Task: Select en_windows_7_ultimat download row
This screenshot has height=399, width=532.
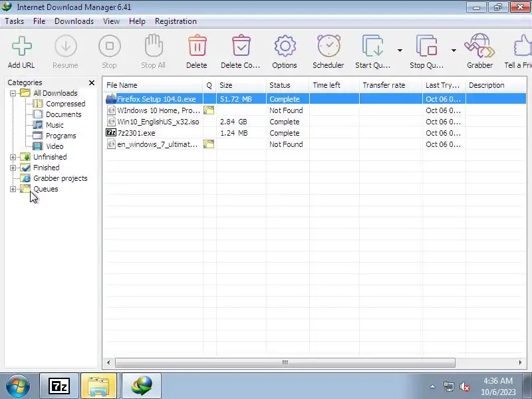Action: click(315, 144)
